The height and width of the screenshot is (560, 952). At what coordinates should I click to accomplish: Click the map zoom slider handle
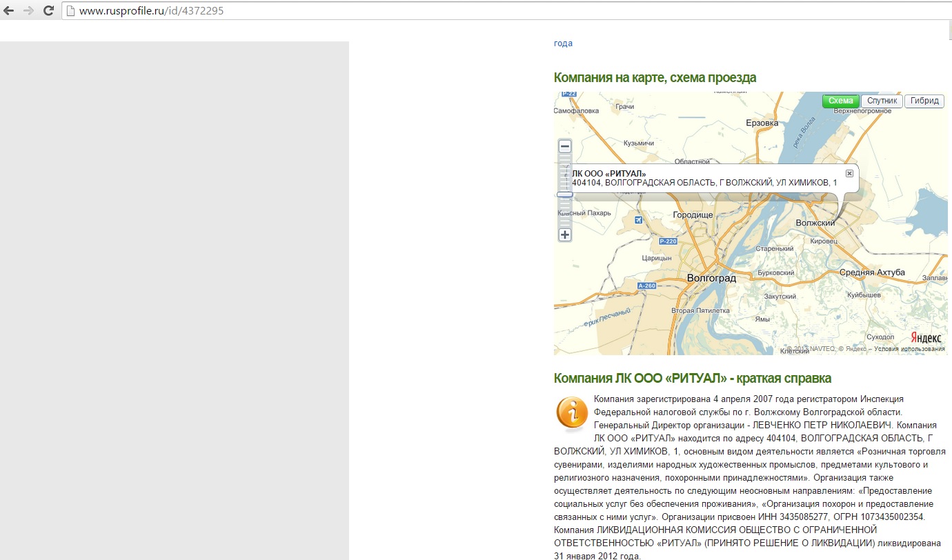(565, 194)
